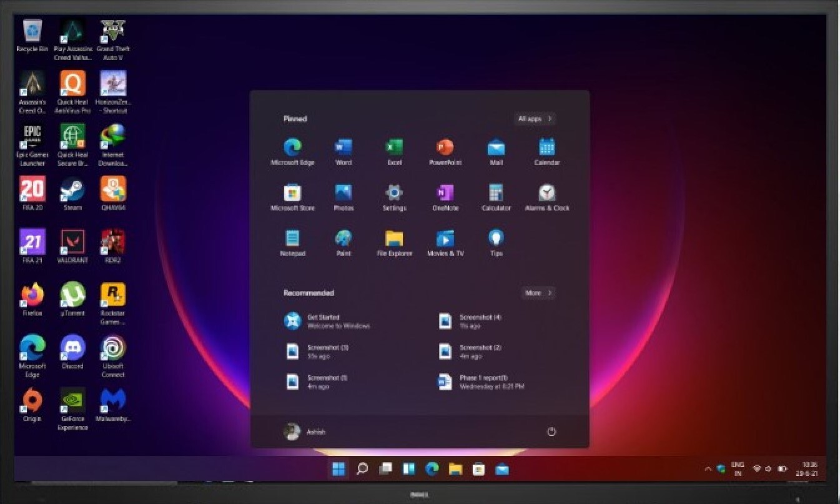The width and height of the screenshot is (840, 504).
Task: Open Alarms & Clock app
Action: [547, 197]
